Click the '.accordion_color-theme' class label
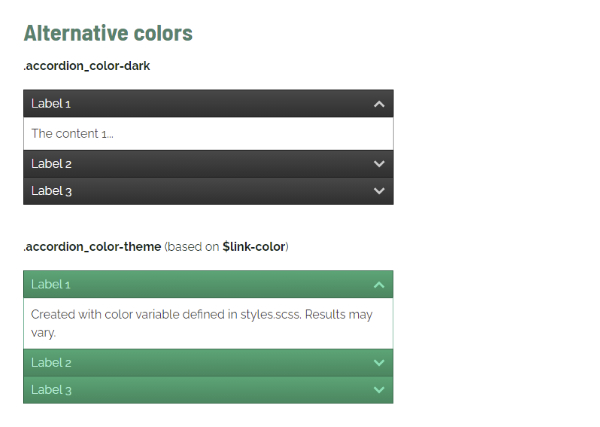 (92, 247)
